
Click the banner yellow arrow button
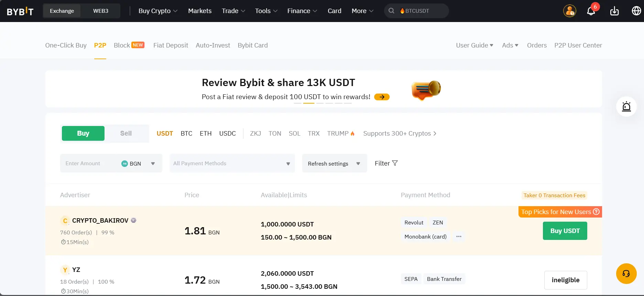(x=382, y=97)
